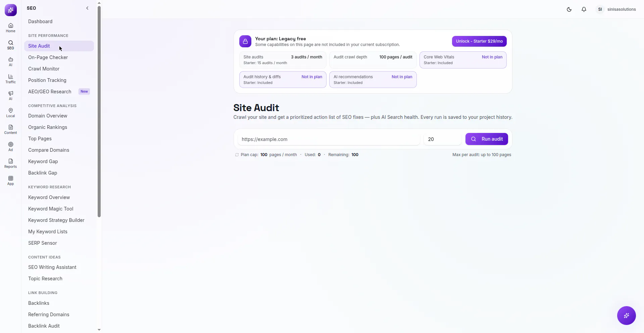Open the Local map pin icon

pos(10,113)
